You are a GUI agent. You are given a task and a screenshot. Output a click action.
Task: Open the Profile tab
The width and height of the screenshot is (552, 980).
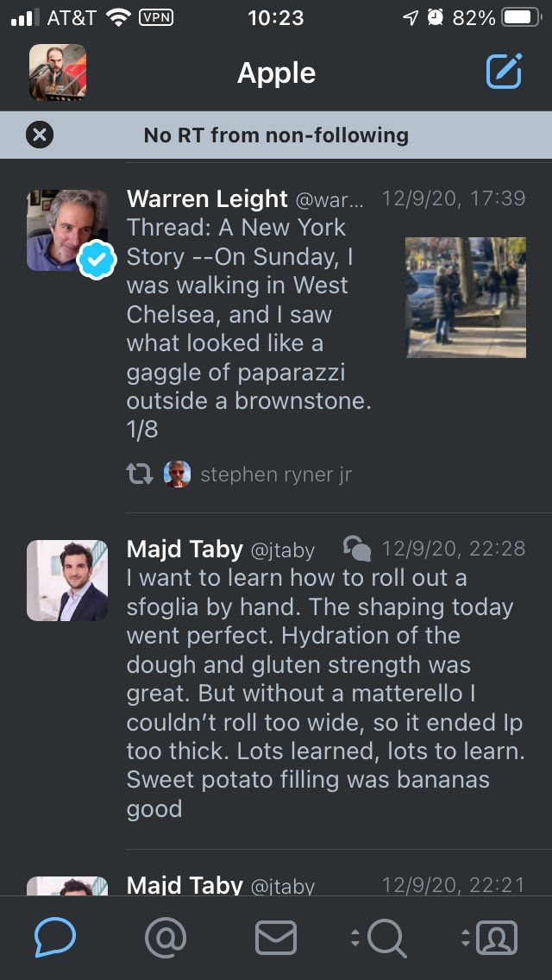497,937
